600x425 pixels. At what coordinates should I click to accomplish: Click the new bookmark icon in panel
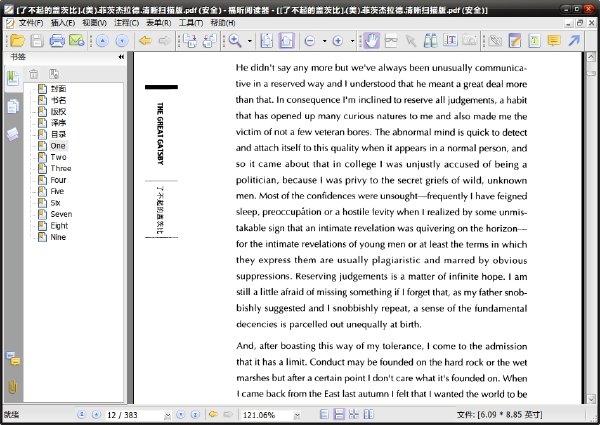coord(54,74)
